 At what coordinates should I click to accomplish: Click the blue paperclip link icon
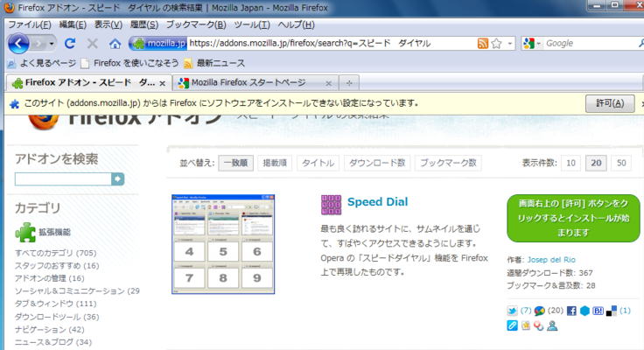[512, 325]
